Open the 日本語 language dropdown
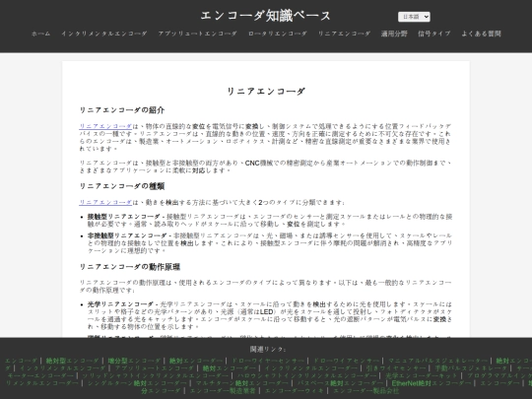532x399 pixels. 414,17
